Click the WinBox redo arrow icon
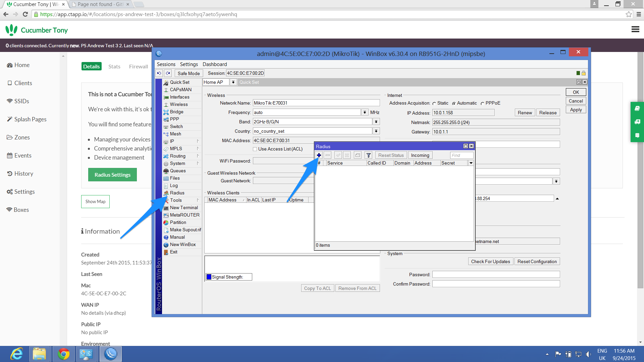Viewport: 644px width, 362px height. [x=168, y=73]
